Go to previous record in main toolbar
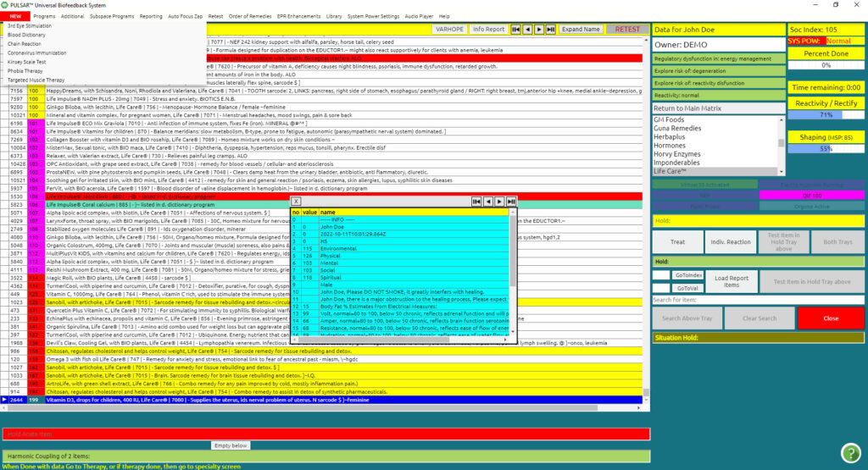The image size is (868, 470). pos(528,30)
